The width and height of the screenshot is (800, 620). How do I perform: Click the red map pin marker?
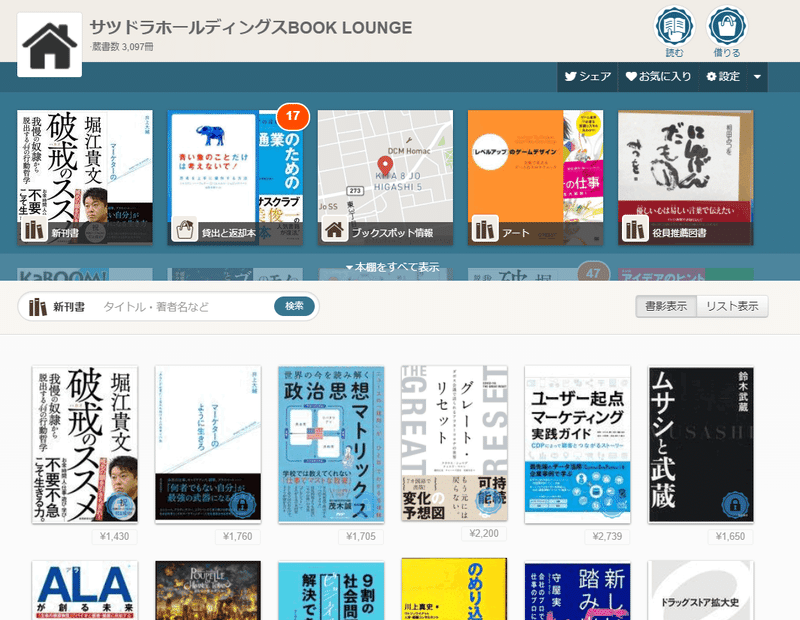(x=385, y=167)
